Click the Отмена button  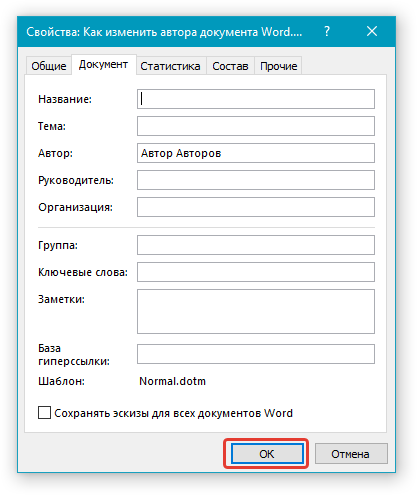[x=351, y=454]
